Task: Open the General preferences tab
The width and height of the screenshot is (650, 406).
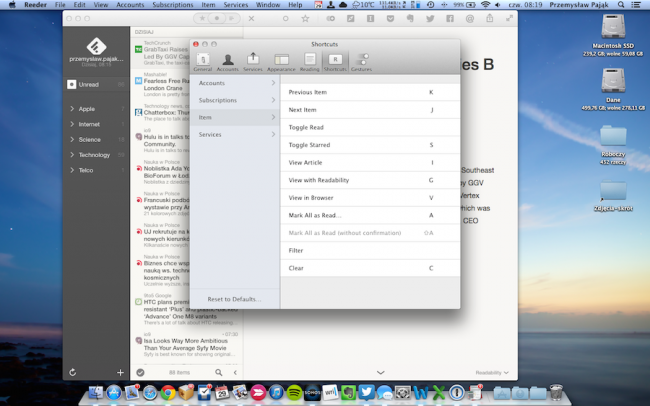Action: tap(203, 62)
